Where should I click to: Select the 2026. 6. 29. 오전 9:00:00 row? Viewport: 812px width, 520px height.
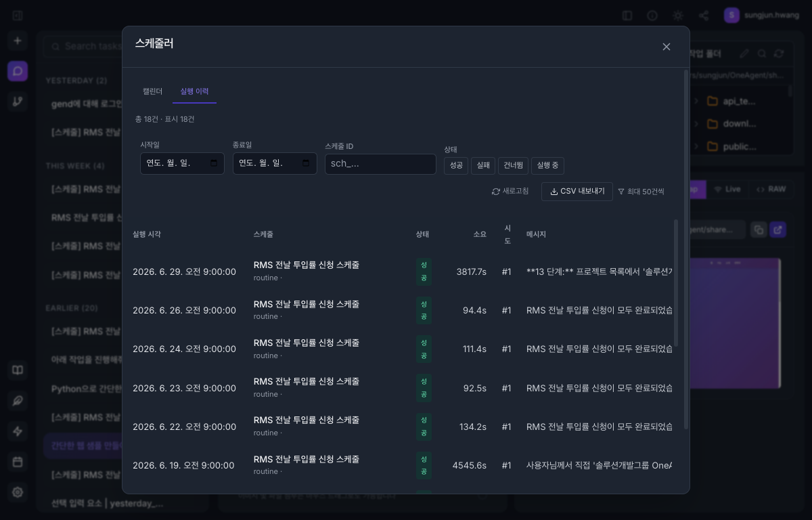[x=402, y=272]
